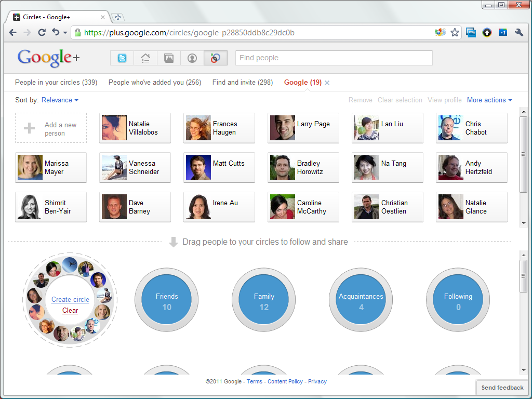Open the Photos icon in the Google+ toolbar
Screen dimensions: 532x399
click(168, 58)
